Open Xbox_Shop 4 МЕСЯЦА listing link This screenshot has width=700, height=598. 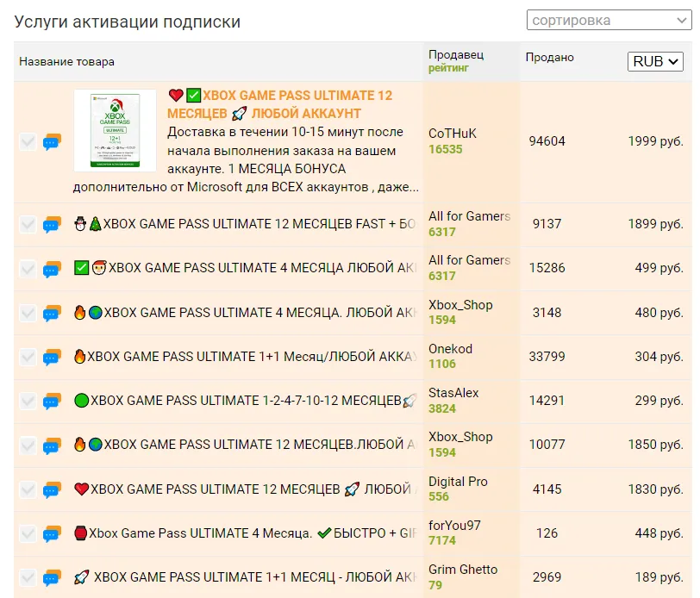[x=245, y=313]
